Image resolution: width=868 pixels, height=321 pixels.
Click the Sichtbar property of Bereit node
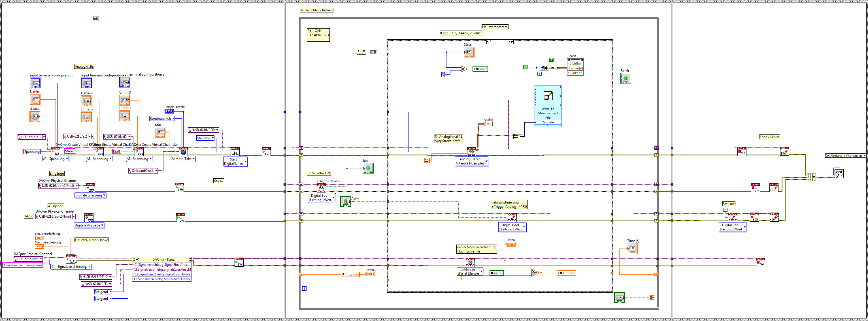point(575,63)
